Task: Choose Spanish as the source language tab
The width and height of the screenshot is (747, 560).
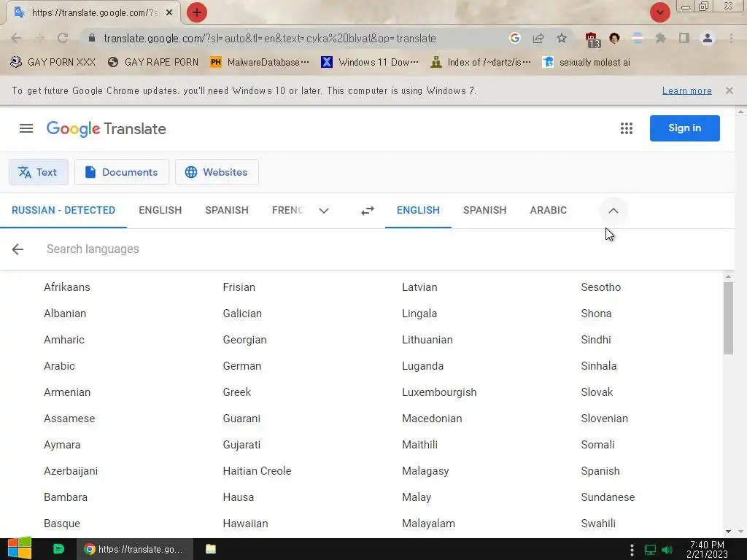Action: [x=227, y=210]
